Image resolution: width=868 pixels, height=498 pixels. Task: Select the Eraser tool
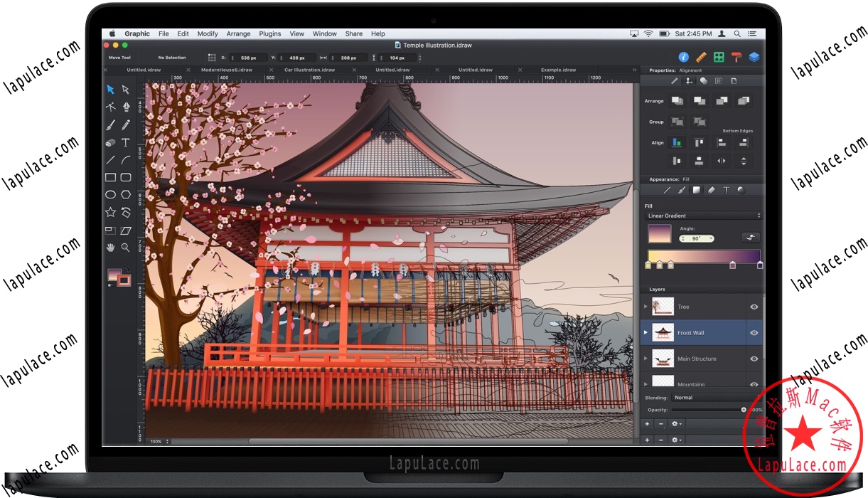tap(109, 142)
